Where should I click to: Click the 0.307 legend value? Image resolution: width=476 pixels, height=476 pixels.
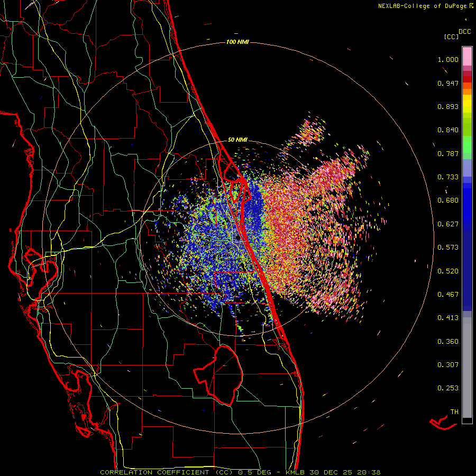[x=448, y=365]
